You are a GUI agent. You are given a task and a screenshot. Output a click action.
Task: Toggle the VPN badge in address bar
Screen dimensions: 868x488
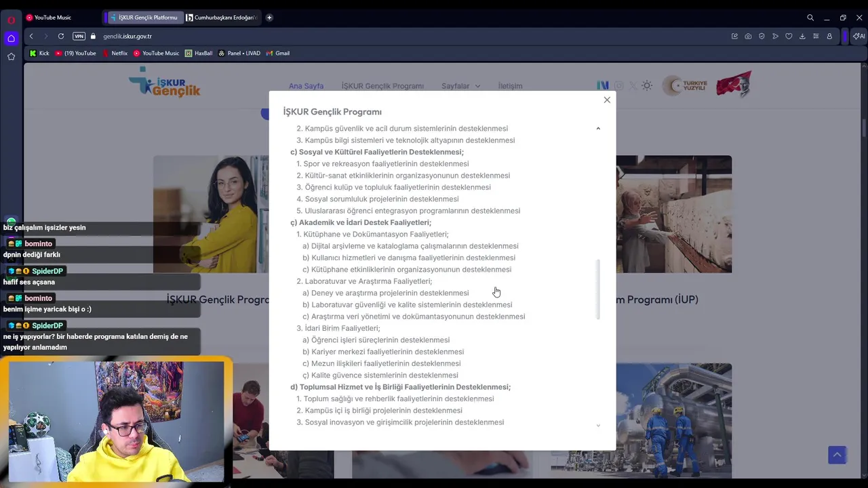pos(79,36)
